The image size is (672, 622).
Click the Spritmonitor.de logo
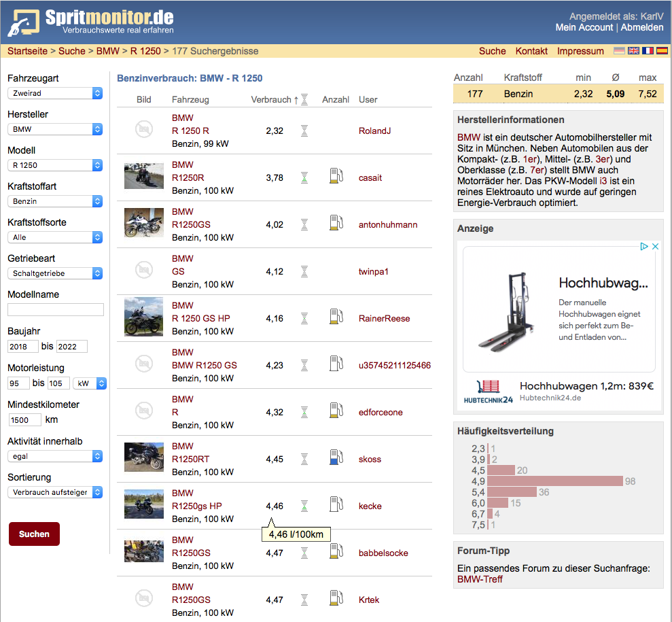(90, 22)
